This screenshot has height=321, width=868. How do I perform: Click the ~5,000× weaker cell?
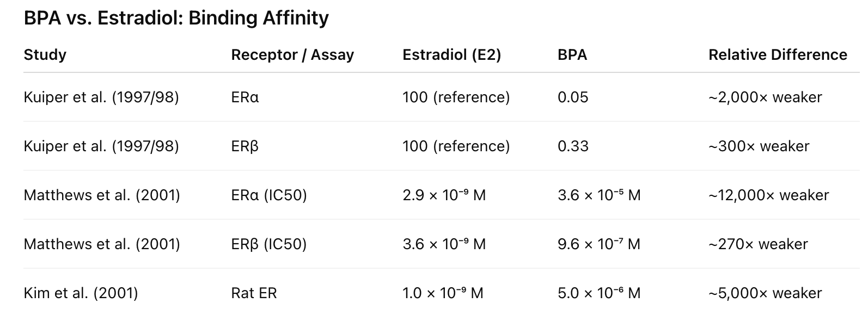765,293
